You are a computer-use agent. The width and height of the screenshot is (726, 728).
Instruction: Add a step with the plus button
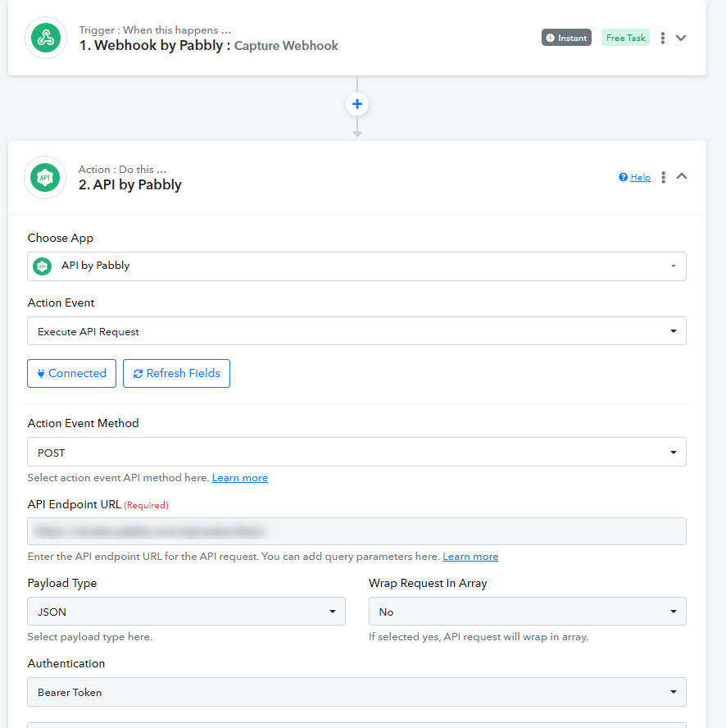(357, 104)
